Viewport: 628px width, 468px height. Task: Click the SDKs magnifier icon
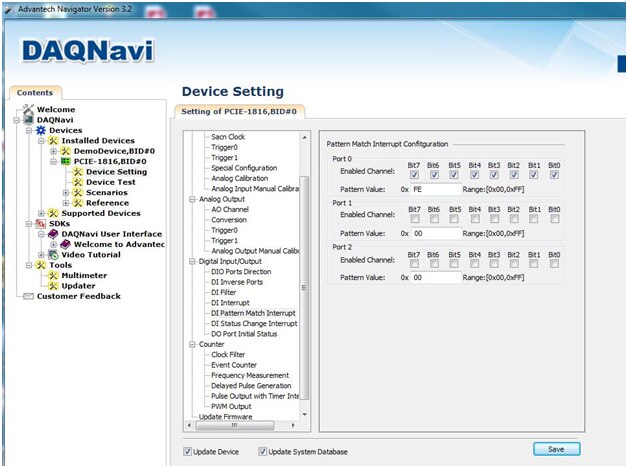coord(40,223)
